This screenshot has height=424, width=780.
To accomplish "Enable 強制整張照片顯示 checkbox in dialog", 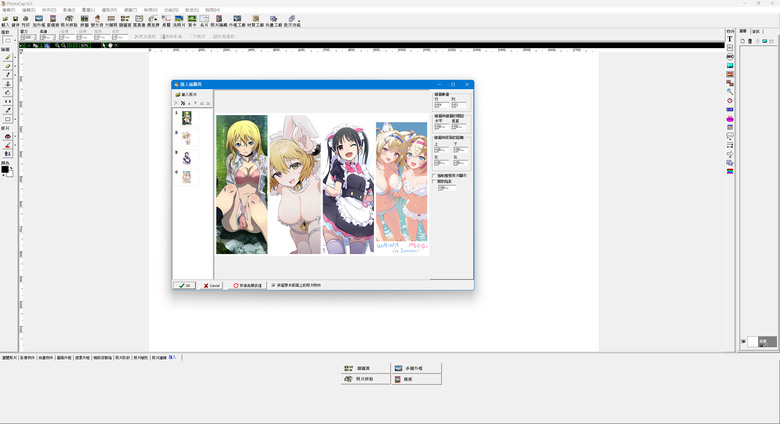I will [x=434, y=176].
